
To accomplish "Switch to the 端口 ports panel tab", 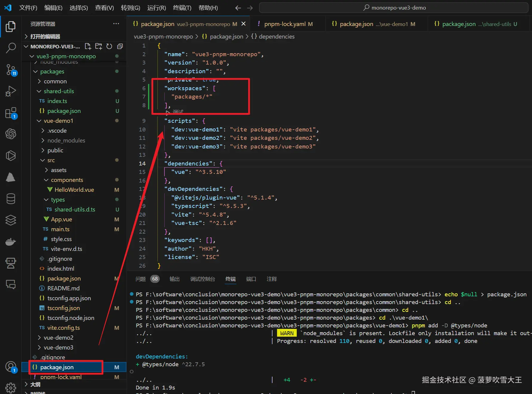I will 251,279.
